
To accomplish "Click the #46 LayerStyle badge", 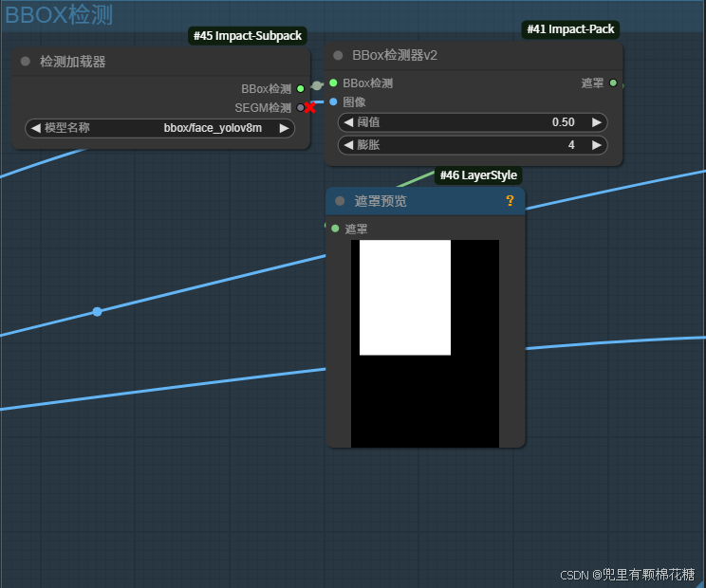I will click(x=478, y=175).
